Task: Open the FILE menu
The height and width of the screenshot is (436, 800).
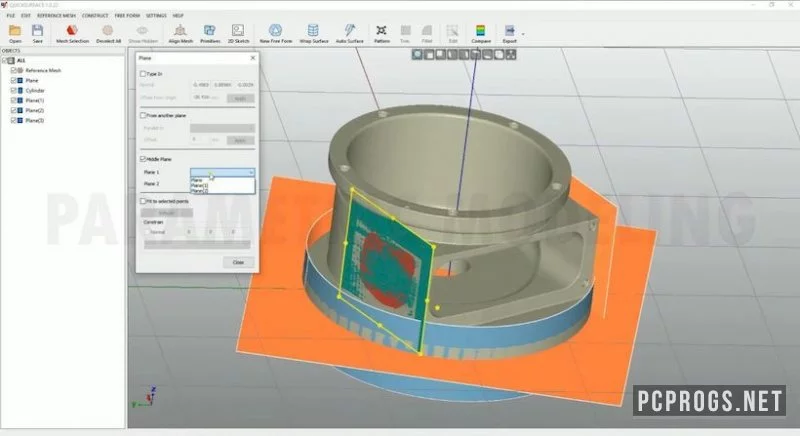Action: [x=11, y=16]
